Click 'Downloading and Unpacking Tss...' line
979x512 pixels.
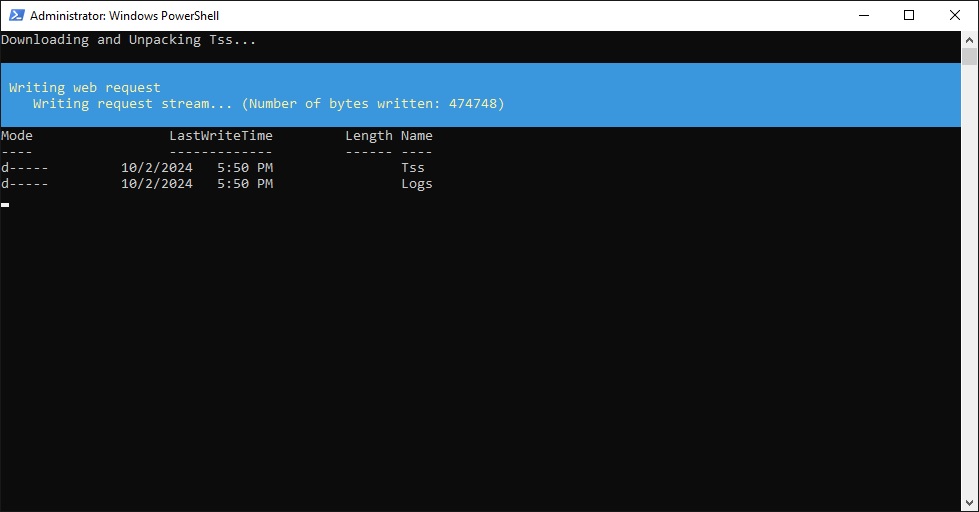coord(129,40)
